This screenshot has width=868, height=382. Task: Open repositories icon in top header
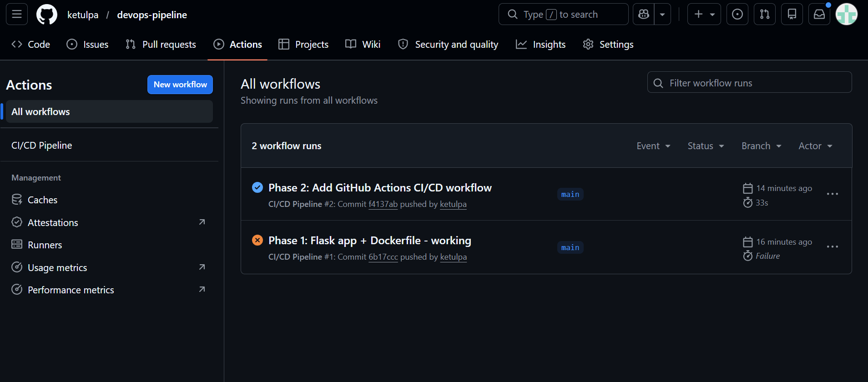click(792, 14)
